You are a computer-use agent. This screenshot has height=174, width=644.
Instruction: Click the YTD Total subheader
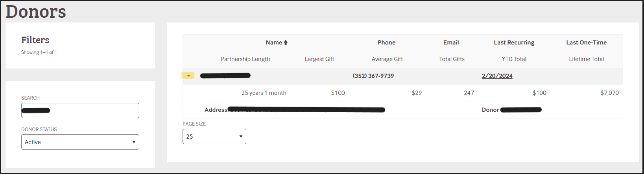(x=514, y=59)
